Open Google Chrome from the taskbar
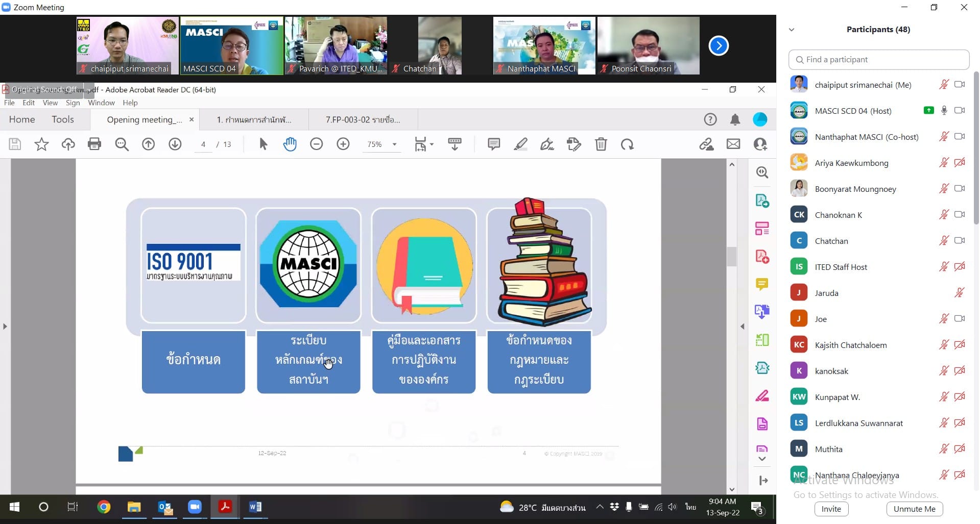The height and width of the screenshot is (524, 980). [x=104, y=507]
